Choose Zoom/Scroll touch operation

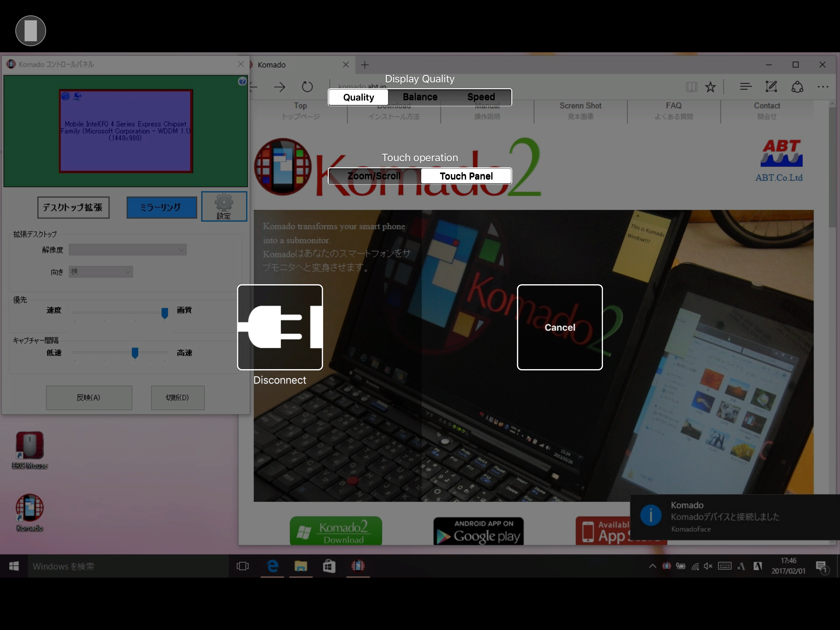374,176
